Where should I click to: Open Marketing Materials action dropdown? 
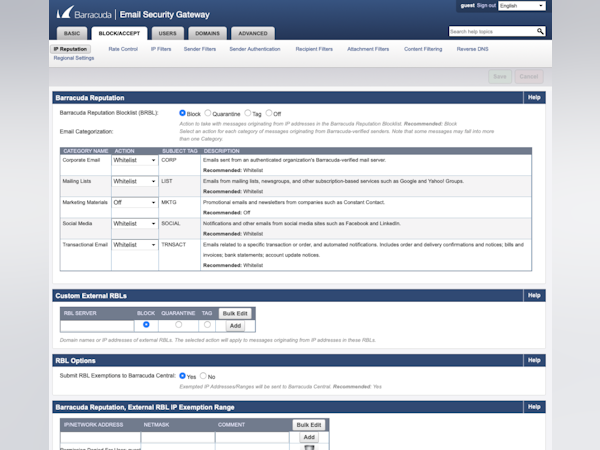(134, 202)
